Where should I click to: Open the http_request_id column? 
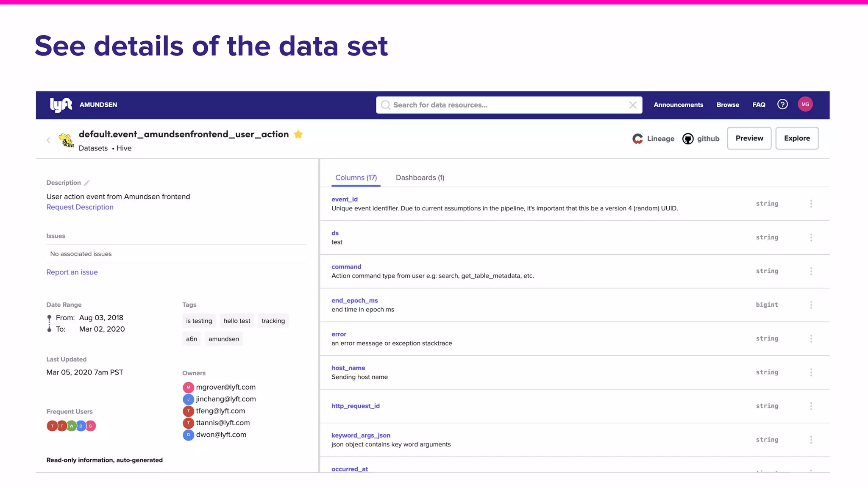tap(356, 406)
